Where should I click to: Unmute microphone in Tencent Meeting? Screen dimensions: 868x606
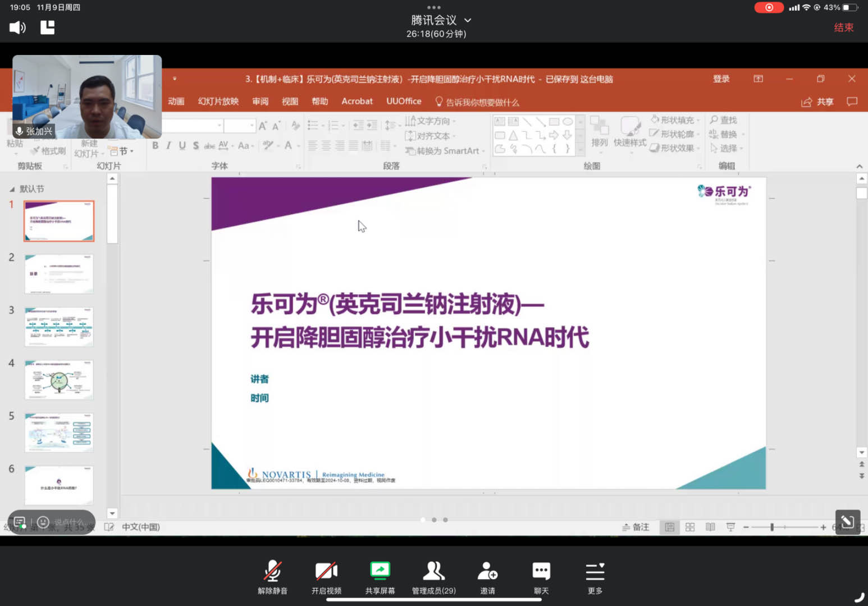273,577
